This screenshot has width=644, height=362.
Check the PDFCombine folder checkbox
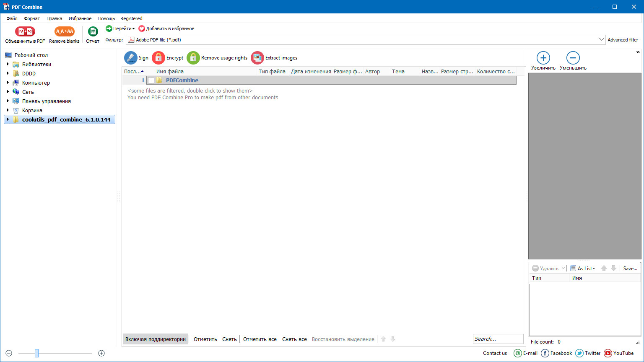point(151,80)
